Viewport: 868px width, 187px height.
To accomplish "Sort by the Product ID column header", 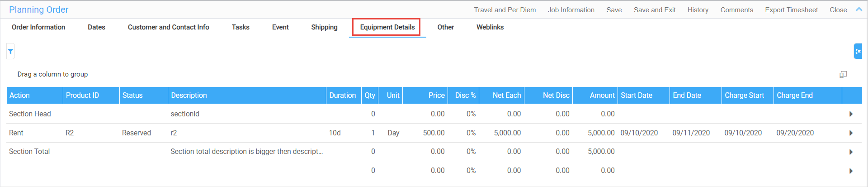I will [x=82, y=96].
